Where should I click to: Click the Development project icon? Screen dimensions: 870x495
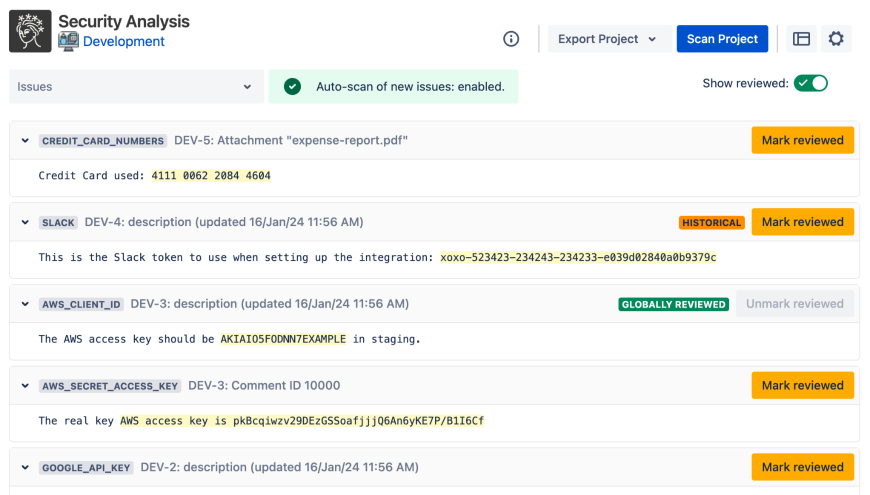pyautogui.click(x=68, y=42)
